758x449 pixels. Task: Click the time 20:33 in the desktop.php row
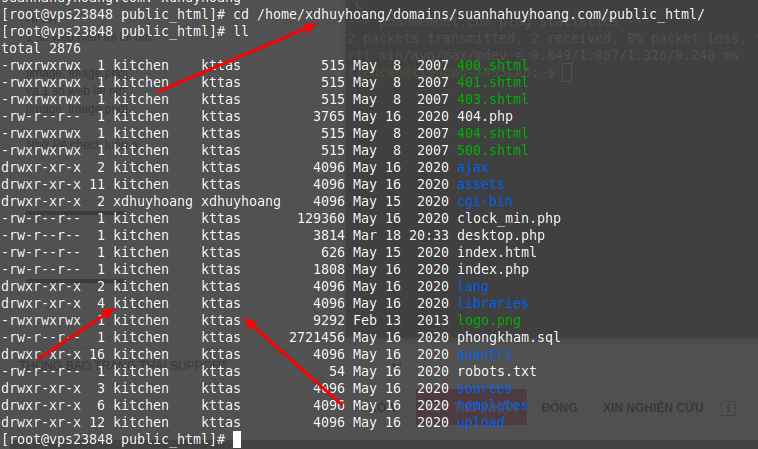coord(429,235)
